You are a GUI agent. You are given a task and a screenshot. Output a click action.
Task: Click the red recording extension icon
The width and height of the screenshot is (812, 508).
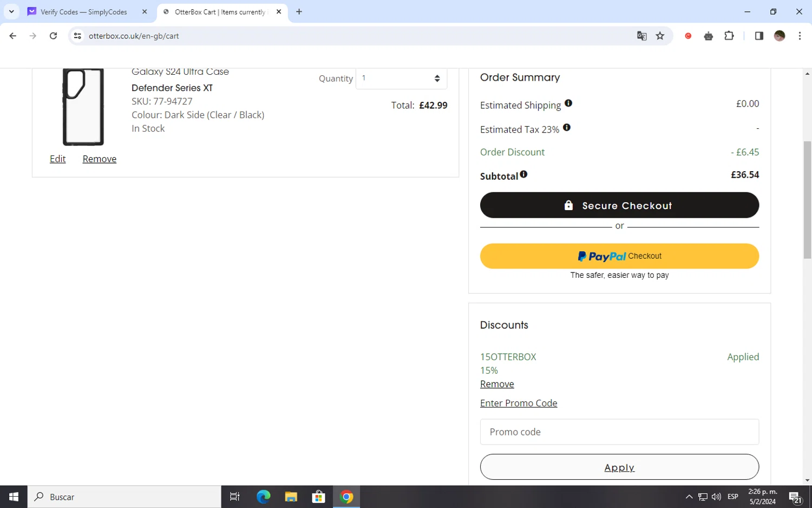point(688,36)
